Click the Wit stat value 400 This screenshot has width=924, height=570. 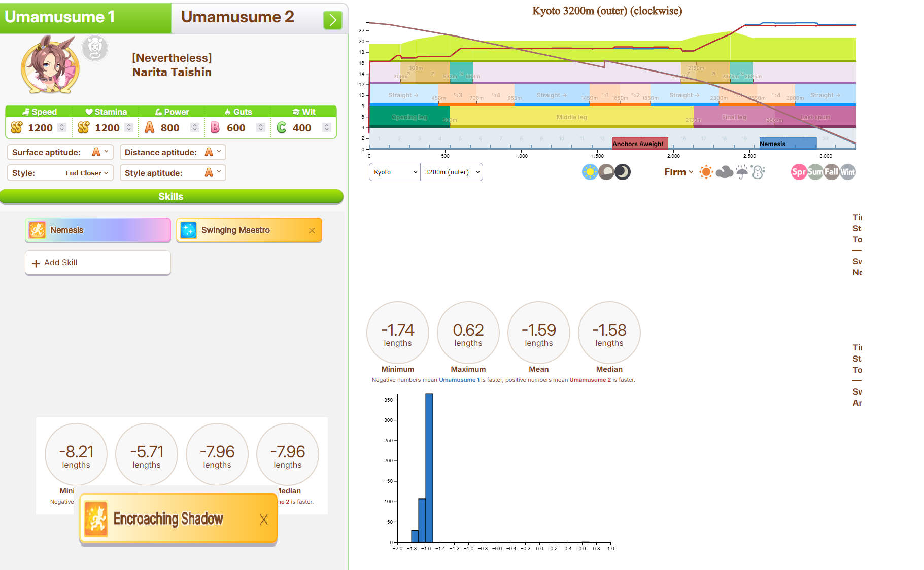pos(302,128)
